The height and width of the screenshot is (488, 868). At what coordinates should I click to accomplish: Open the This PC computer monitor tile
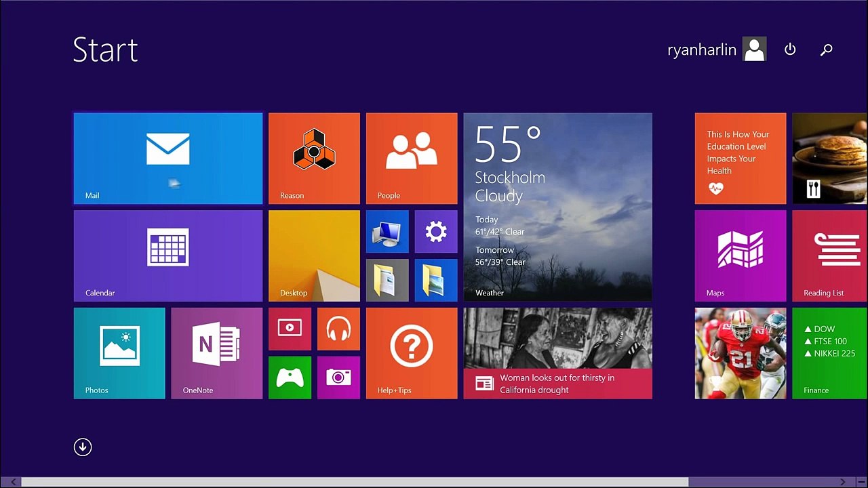[387, 232]
